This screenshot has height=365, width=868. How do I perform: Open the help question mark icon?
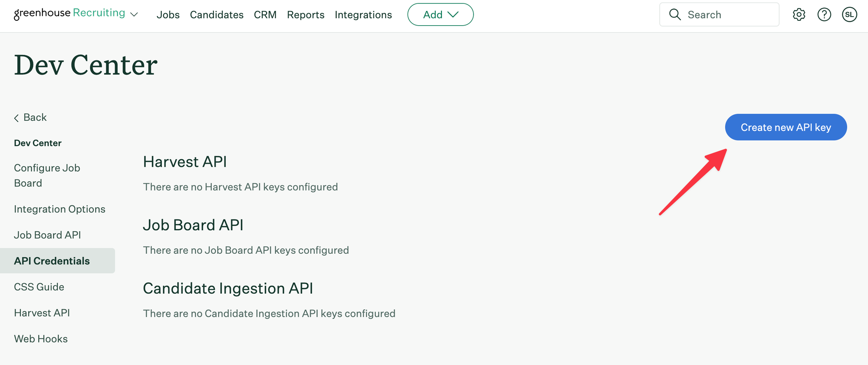pos(824,14)
